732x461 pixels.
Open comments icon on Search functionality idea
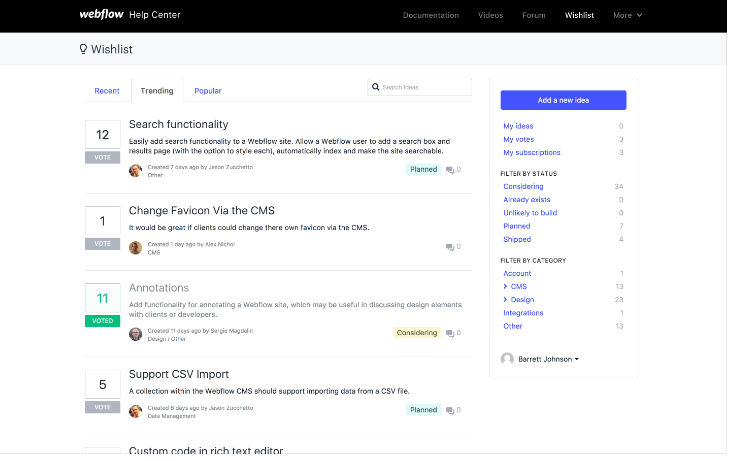click(450, 170)
